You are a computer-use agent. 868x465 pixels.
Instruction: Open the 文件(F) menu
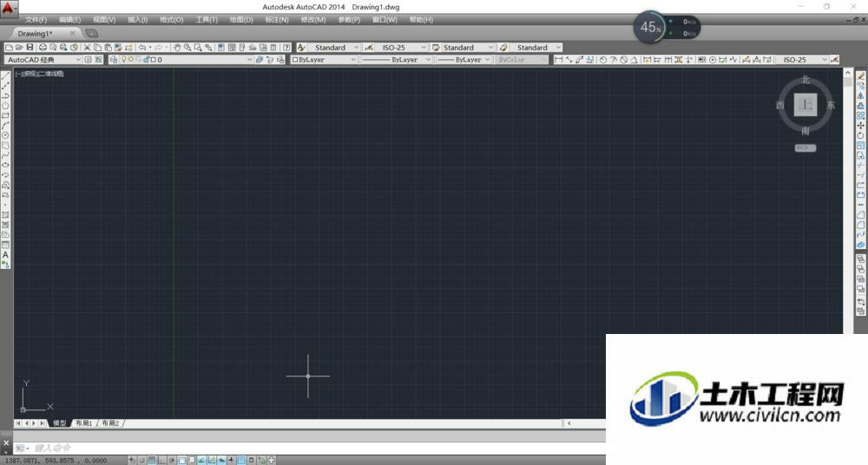click(36, 20)
